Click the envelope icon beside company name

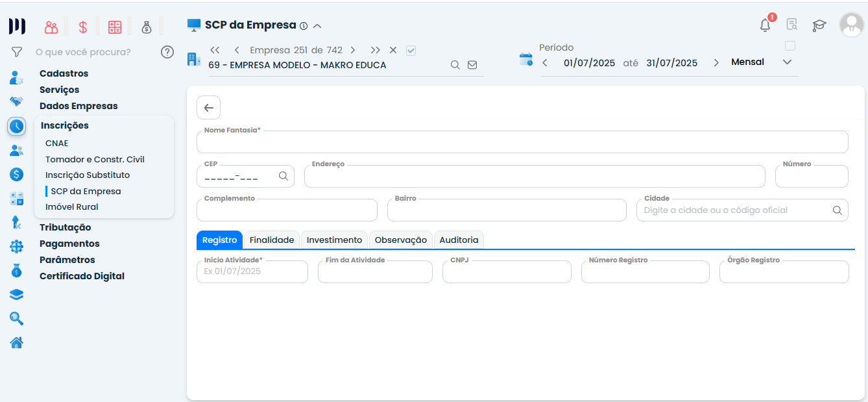pyautogui.click(x=472, y=65)
